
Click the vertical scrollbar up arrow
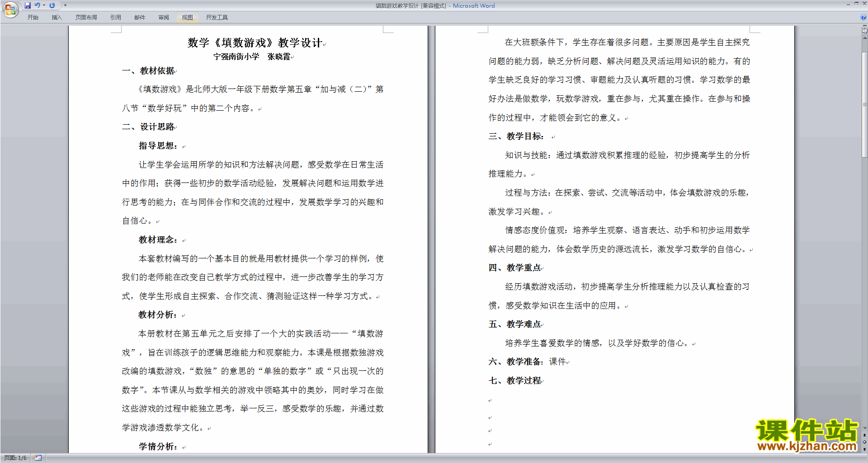click(864, 38)
